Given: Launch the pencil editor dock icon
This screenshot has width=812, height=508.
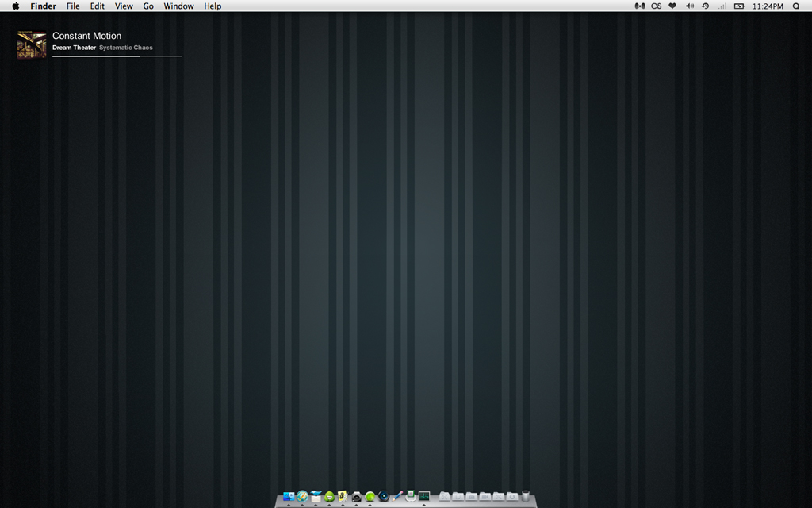Looking at the screenshot, I should (x=396, y=496).
